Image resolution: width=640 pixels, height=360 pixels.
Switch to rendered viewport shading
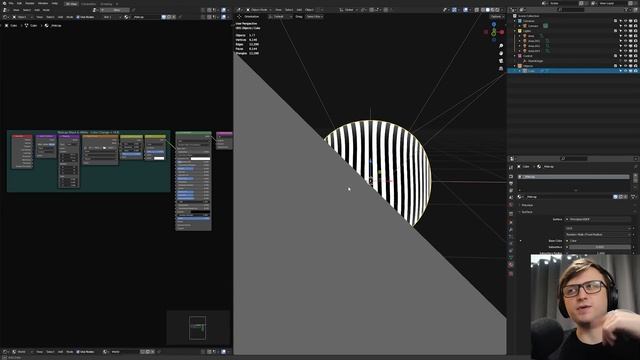[497, 10]
